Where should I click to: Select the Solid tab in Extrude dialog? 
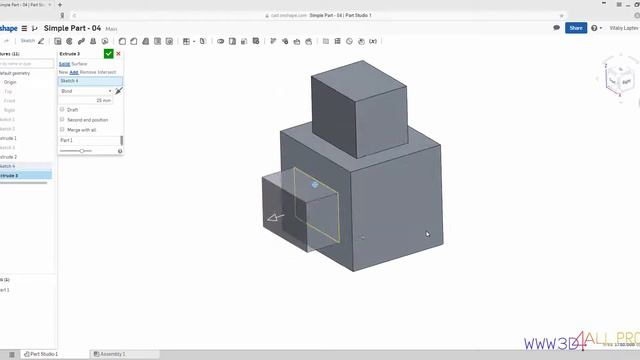point(64,64)
